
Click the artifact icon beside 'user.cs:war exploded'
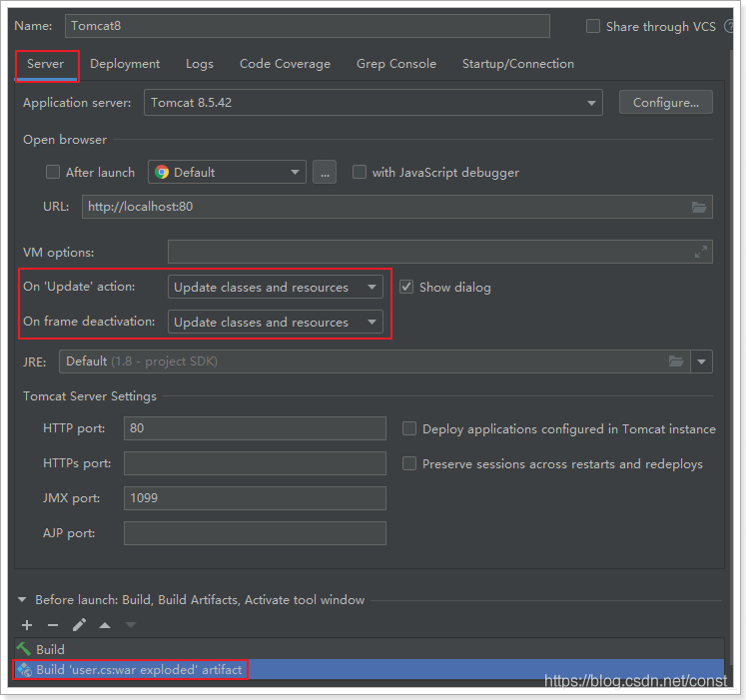click(x=24, y=670)
